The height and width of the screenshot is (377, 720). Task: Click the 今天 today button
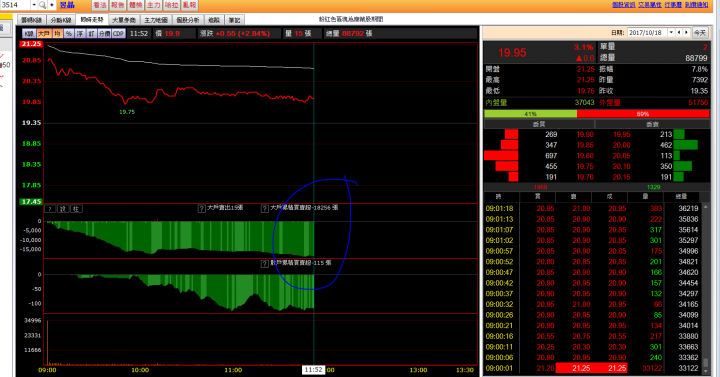point(700,33)
